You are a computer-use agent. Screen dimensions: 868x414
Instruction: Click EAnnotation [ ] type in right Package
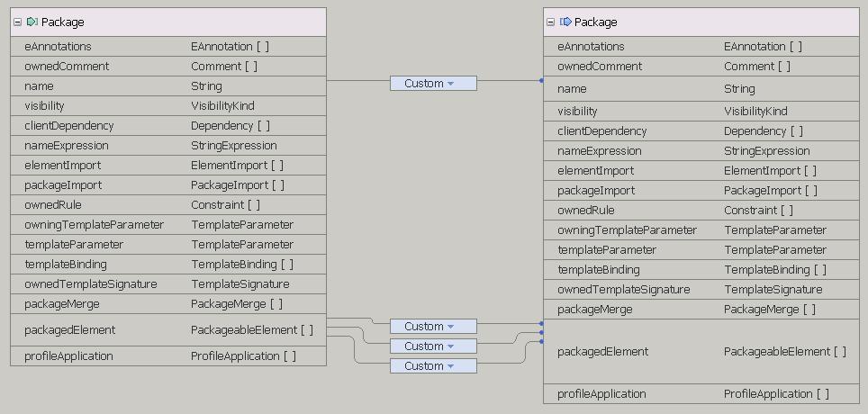pos(763,47)
